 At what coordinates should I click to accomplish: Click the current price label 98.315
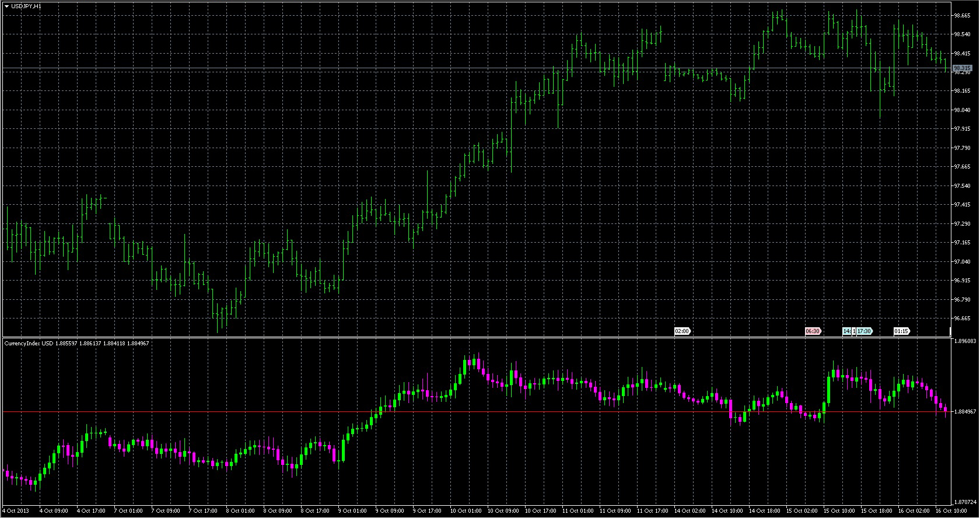coord(962,68)
